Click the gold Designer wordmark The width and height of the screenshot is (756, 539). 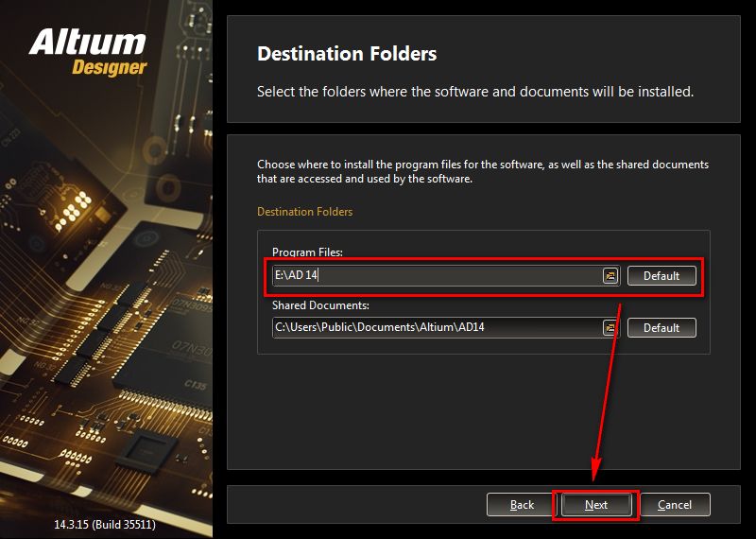tap(109, 68)
